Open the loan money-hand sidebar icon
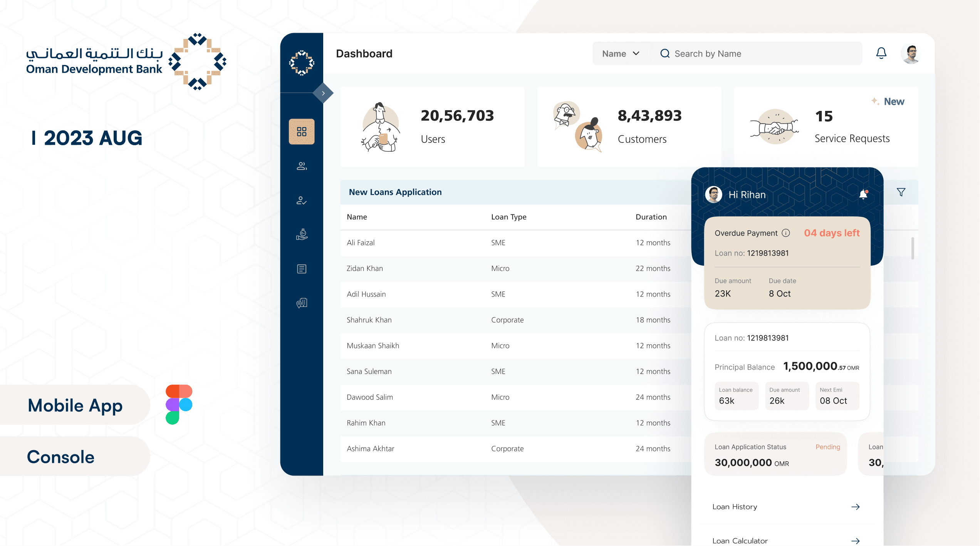 tap(302, 234)
